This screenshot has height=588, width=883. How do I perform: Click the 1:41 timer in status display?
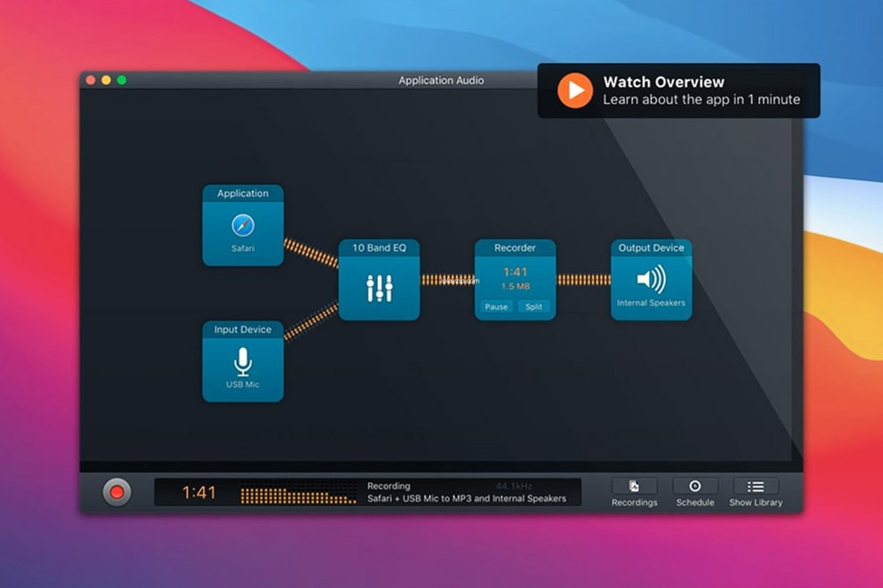[x=199, y=493]
